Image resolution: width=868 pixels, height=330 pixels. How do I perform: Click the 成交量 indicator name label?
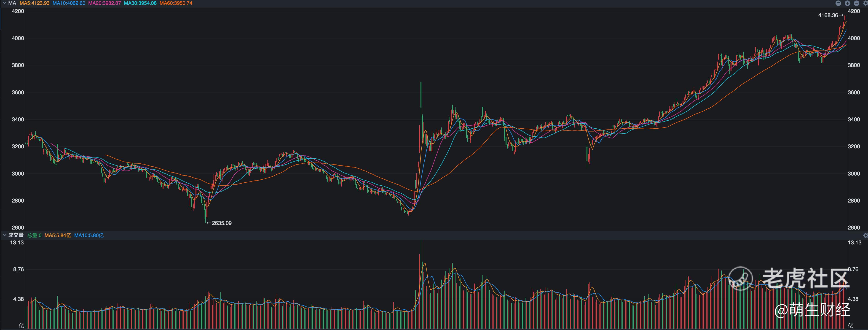(x=16, y=235)
